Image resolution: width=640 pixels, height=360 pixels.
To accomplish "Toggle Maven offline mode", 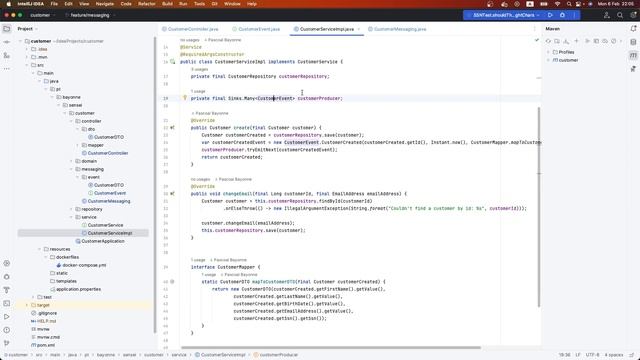I will point(604,41).
